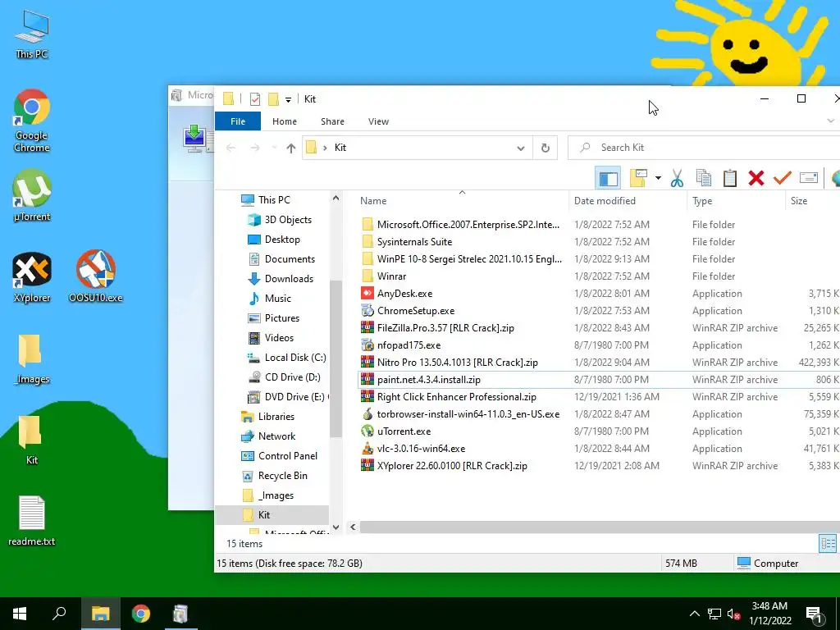Select the Winrar folder
This screenshot has height=630, width=840.
point(391,276)
